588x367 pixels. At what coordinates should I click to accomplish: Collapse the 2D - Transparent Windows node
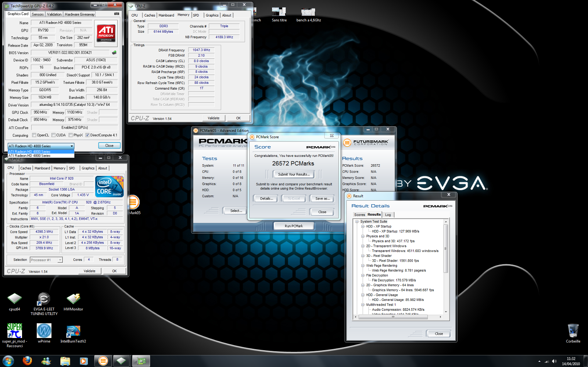[363, 246]
